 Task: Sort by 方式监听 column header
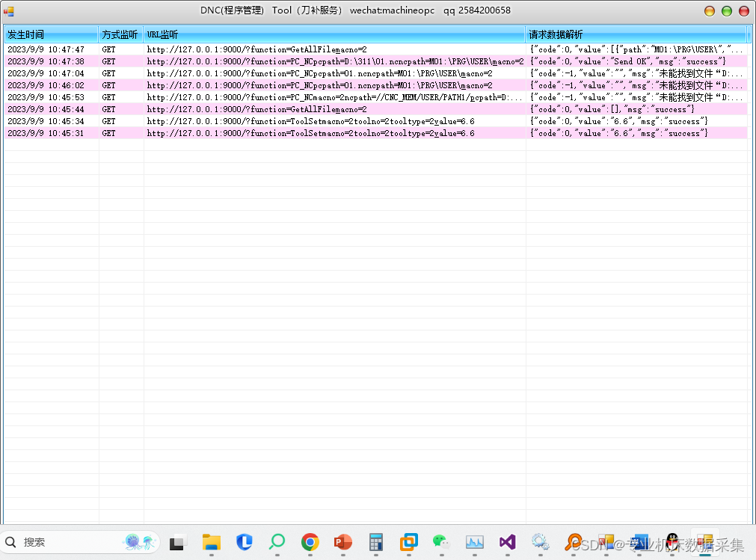click(x=120, y=34)
